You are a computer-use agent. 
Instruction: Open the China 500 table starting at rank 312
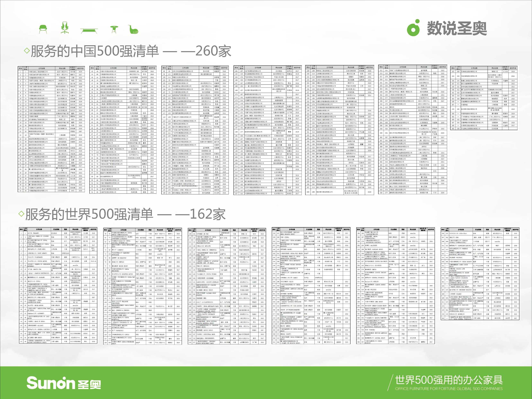tap(413, 130)
